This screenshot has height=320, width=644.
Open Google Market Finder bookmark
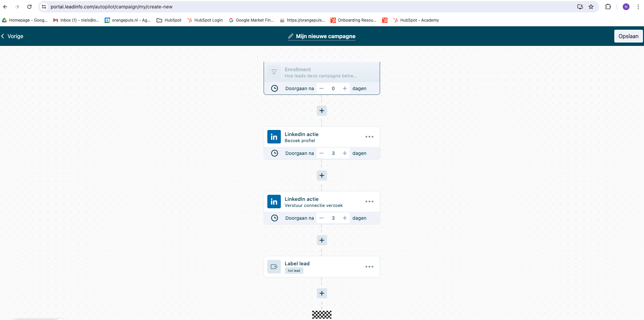point(251,20)
